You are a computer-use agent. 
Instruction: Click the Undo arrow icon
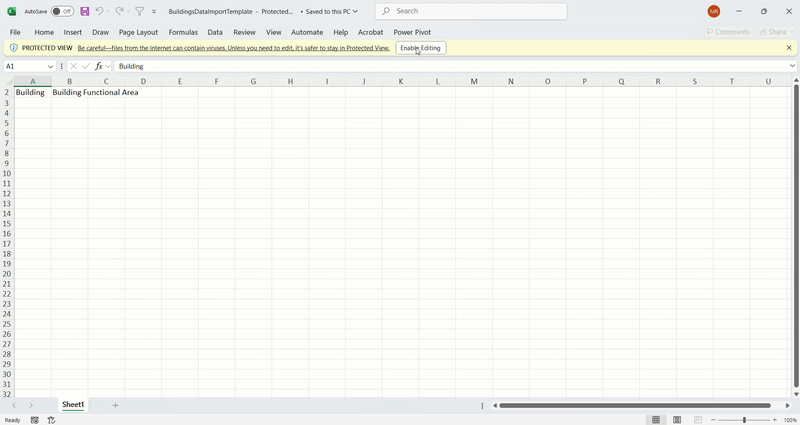(x=99, y=11)
